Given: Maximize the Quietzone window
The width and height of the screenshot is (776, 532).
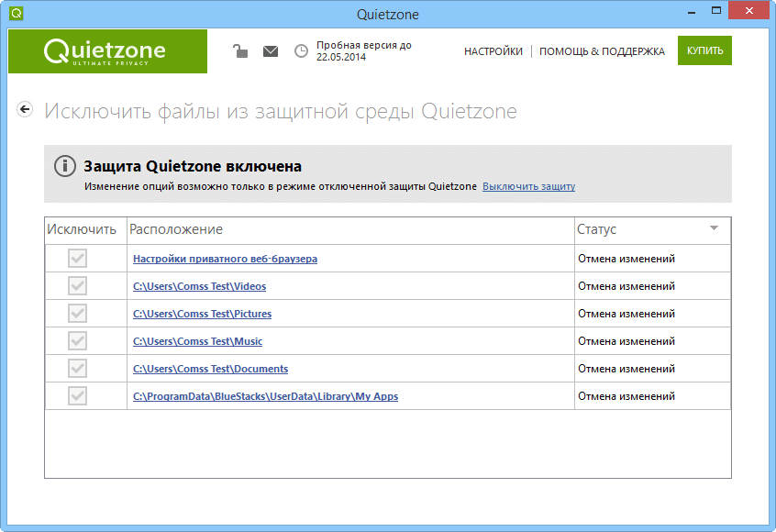Looking at the screenshot, I should tap(716, 10).
